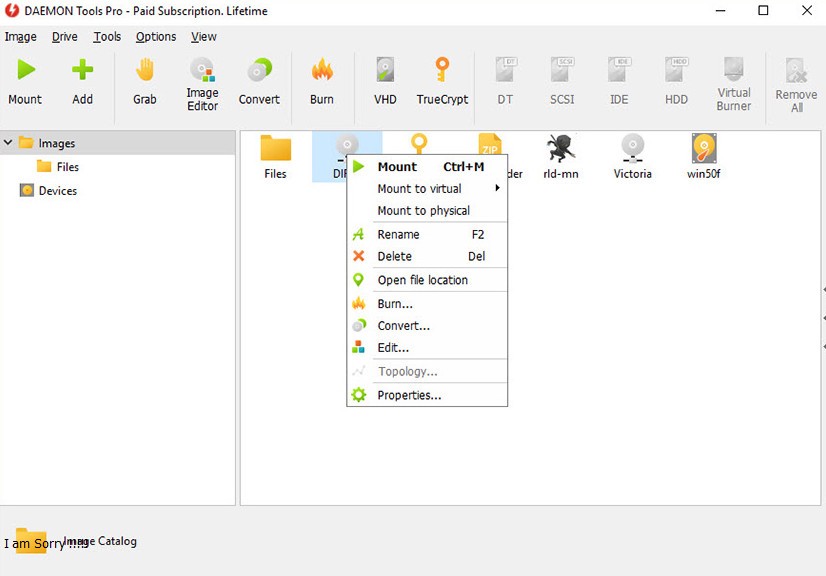Viewport: 826px width, 576px height.
Task: Click the Virtual Burner icon
Action: click(x=734, y=84)
